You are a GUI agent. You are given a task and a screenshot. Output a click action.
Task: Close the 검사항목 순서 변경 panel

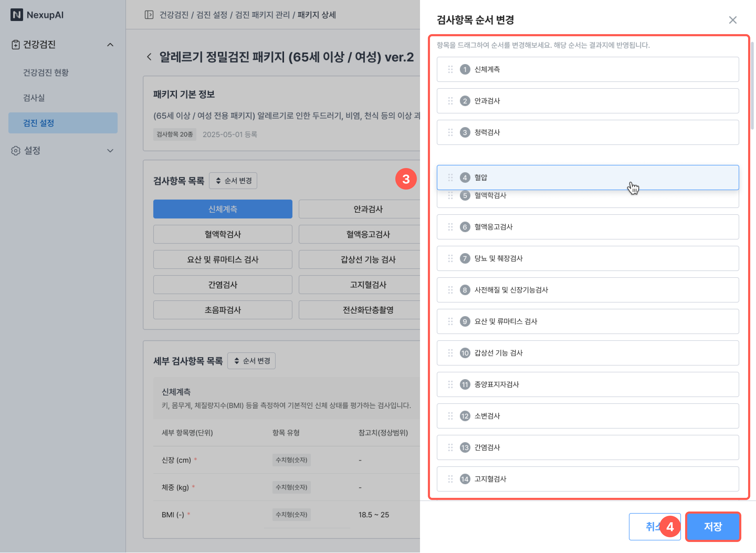coord(733,20)
